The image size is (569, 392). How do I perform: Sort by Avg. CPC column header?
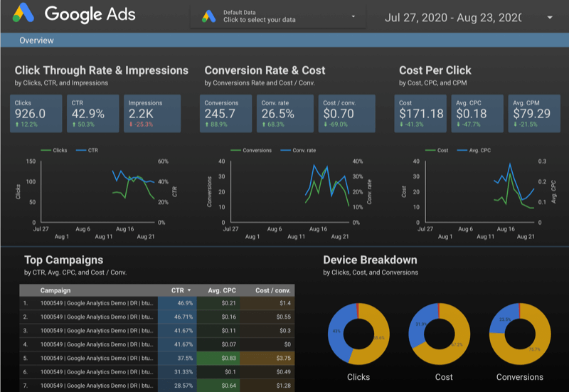[222, 290]
